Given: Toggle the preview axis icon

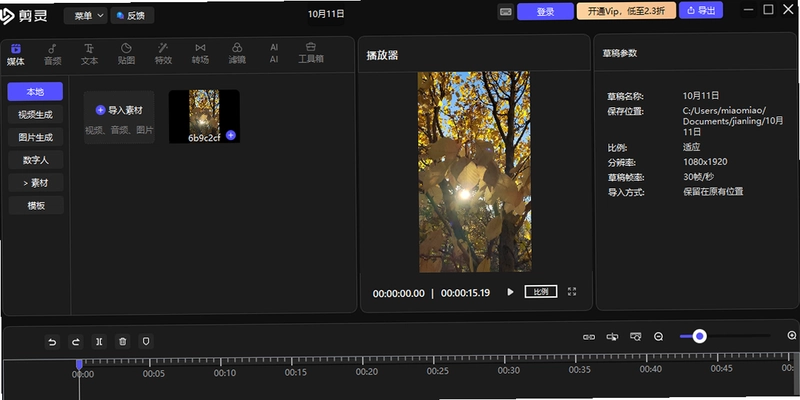Looking at the screenshot, I should (635, 337).
